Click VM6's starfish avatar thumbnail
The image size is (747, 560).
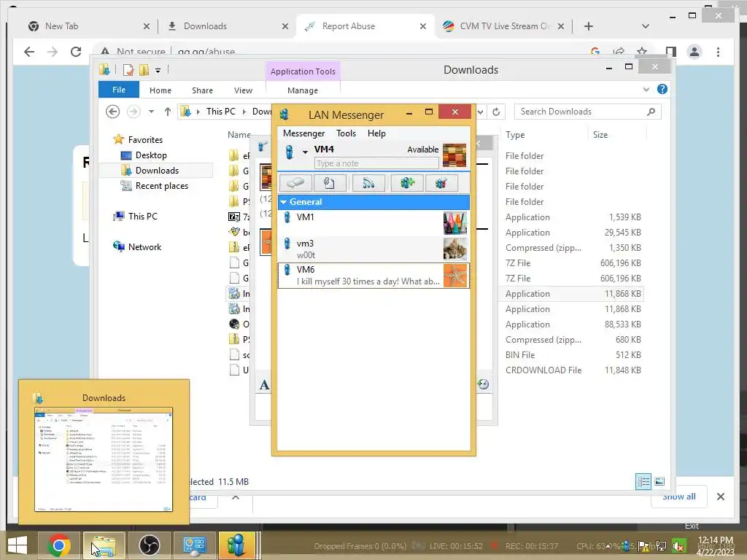click(x=455, y=275)
